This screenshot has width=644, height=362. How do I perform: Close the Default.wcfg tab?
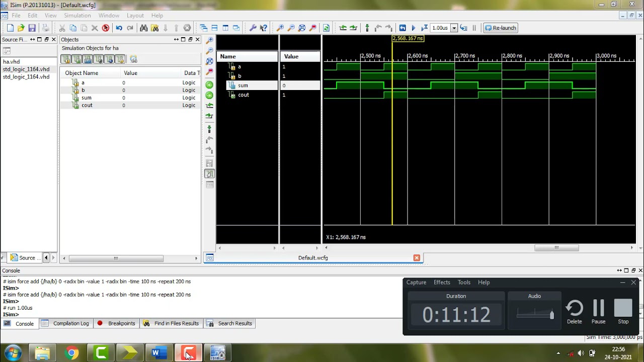click(417, 258)
